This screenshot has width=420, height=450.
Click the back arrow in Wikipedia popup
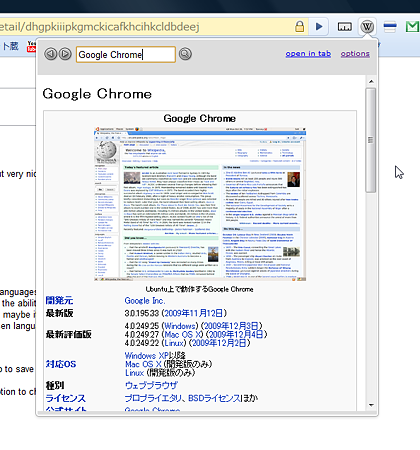pos(51,54)
